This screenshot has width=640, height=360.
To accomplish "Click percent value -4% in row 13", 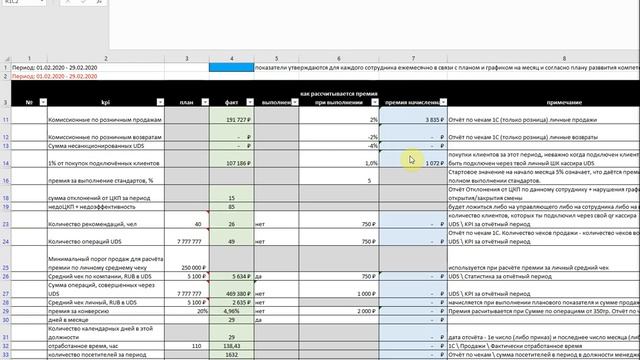I will (x=339, y=146).
